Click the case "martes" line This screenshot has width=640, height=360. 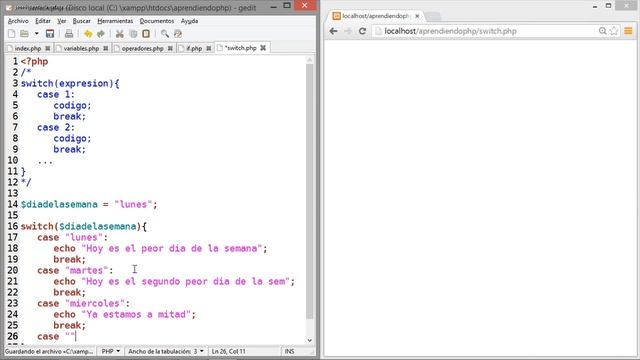click(75, 270)
